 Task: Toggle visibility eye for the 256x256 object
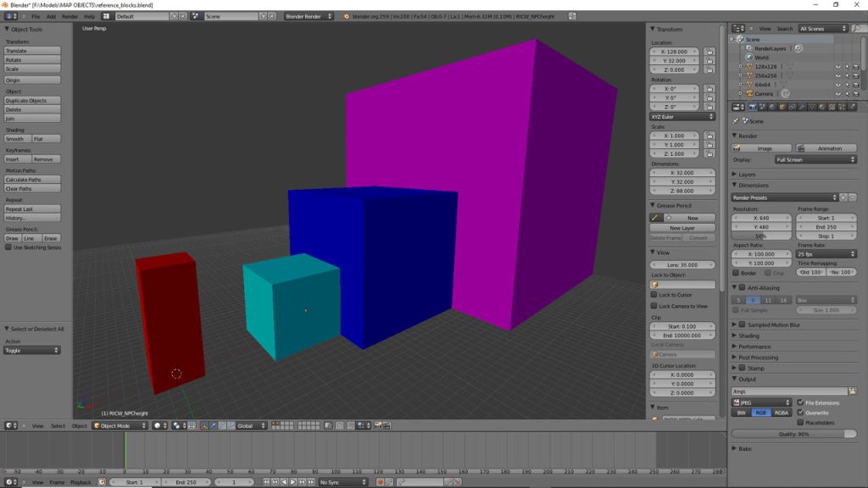point(837,75)
